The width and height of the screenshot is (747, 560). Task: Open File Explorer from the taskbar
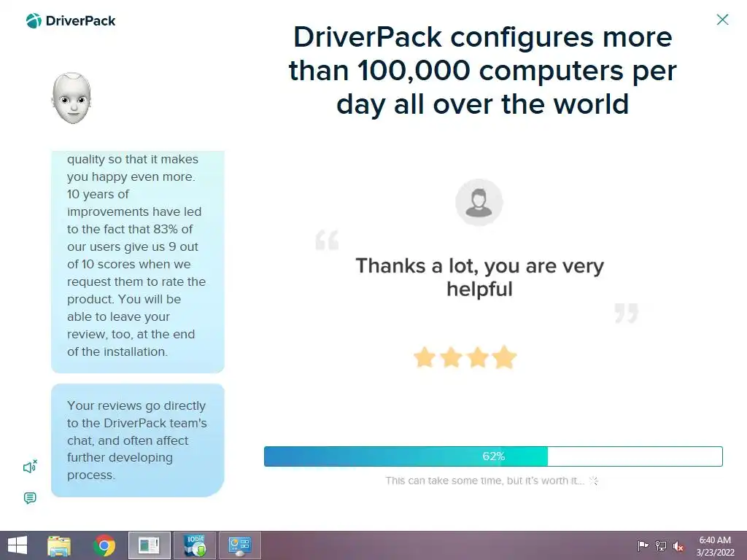click(x=59, y=545)
